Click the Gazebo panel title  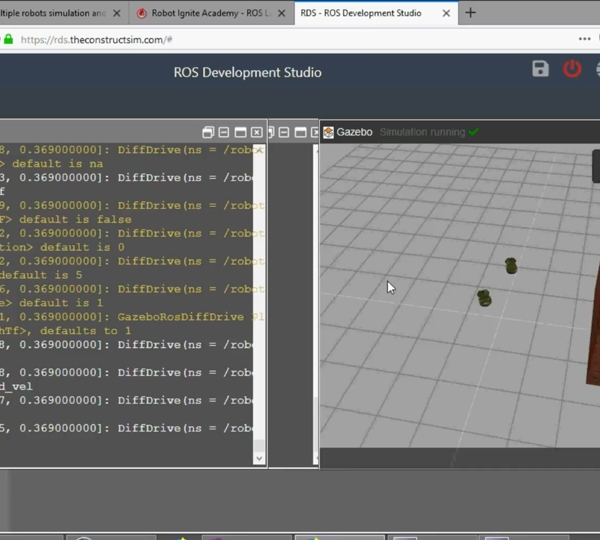[x=354, y=132]
